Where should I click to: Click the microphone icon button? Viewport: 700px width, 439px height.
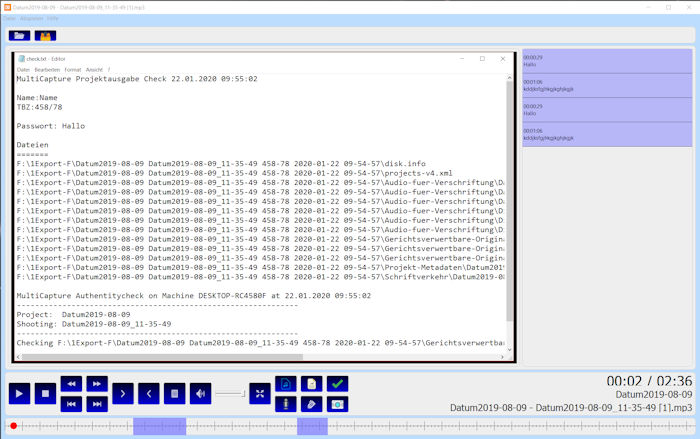(285, 404)
